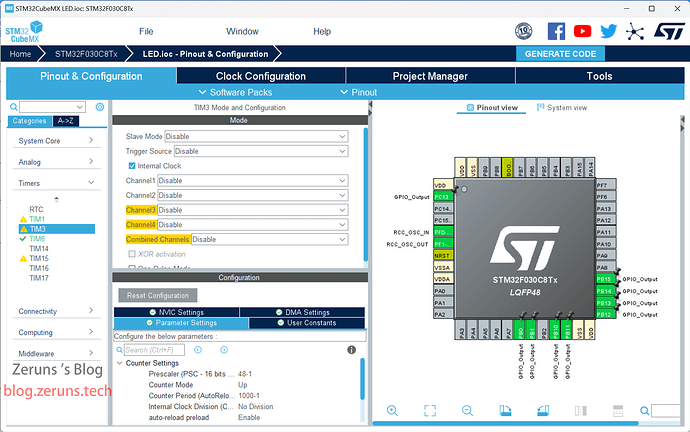Click the fit-to-screen icon below the chip
The height and width of the screenshot is (432, 690).
click(430, 410)
